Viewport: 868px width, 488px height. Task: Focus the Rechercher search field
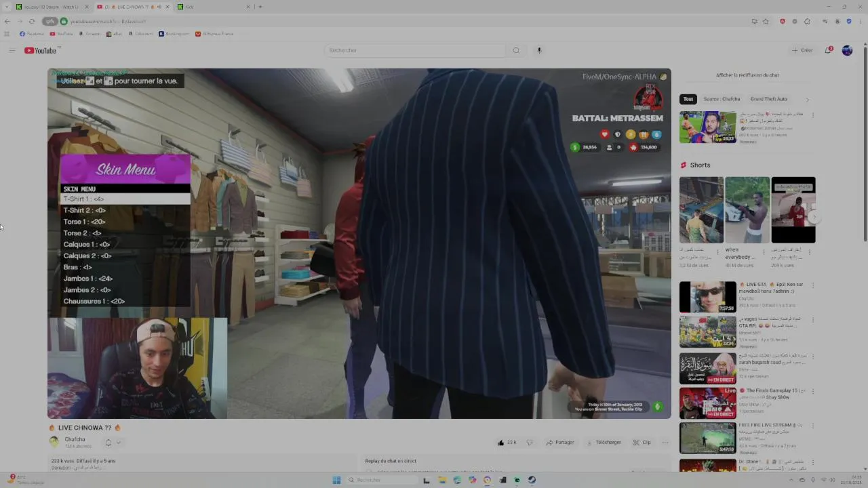[x=415, y=50]
